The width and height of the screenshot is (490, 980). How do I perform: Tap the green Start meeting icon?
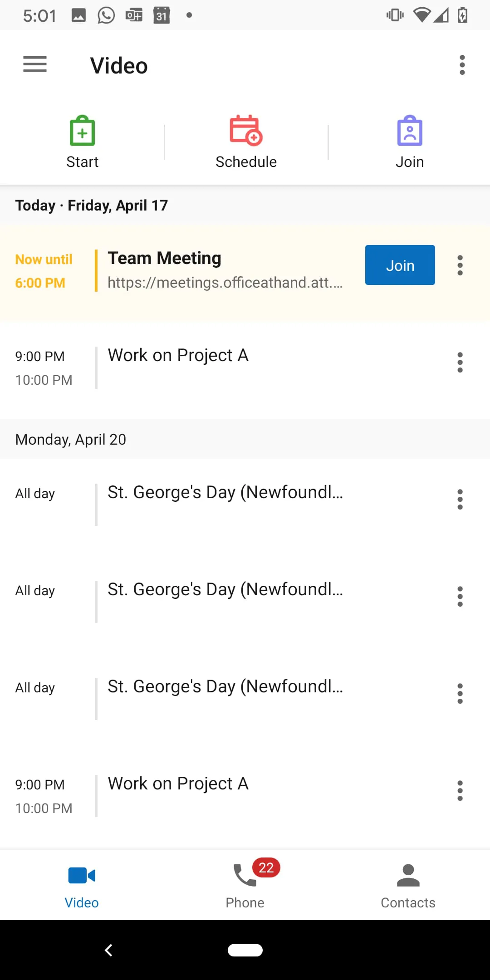pos(82,131)
